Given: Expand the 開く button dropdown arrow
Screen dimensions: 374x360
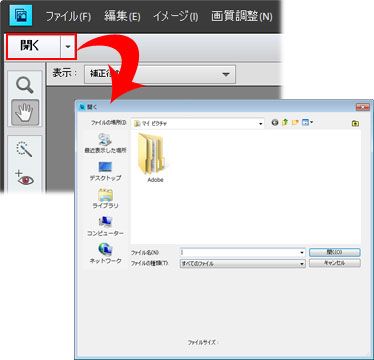Looking at the screenshot, I should click(68, 46).
